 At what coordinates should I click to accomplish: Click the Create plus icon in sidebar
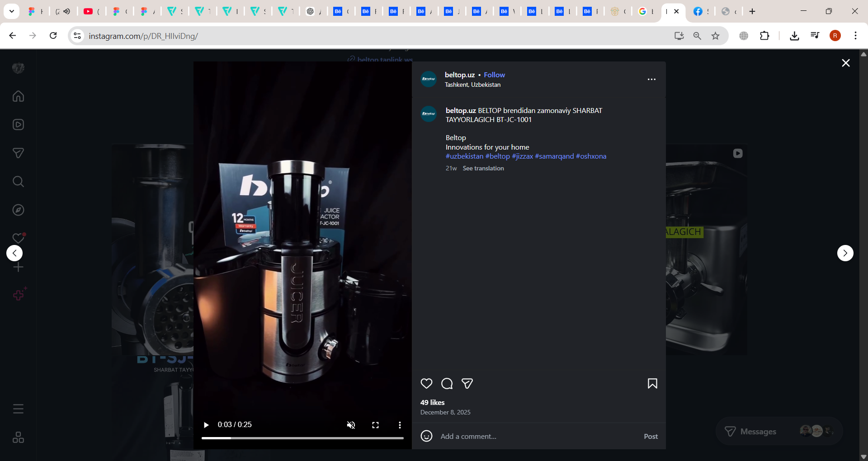point(18,267)
